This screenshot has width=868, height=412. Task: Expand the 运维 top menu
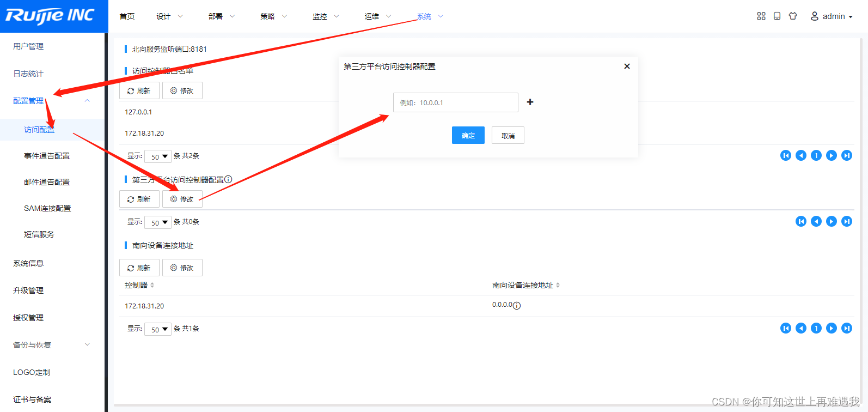coord(378,16)
